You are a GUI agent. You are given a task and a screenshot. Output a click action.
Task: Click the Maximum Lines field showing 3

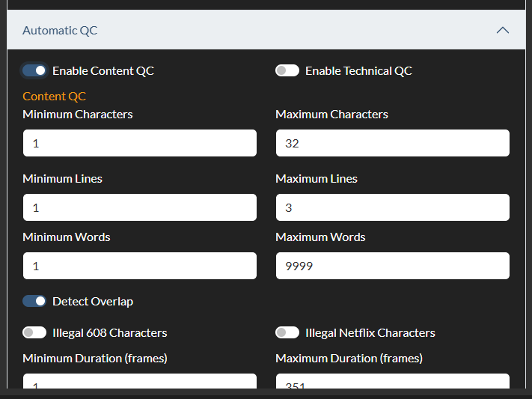(392, 207)
